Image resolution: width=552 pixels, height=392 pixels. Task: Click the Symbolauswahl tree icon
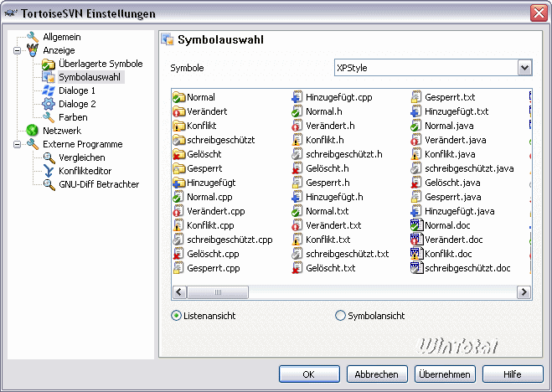[49, 77]
